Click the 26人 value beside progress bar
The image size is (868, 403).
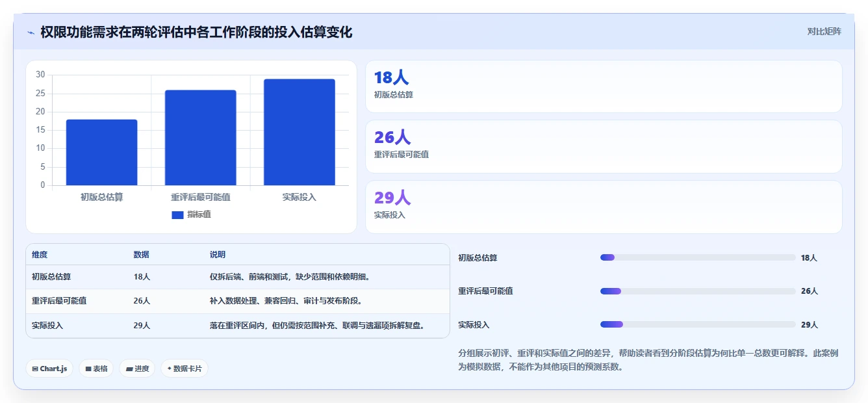click(809, 291)
